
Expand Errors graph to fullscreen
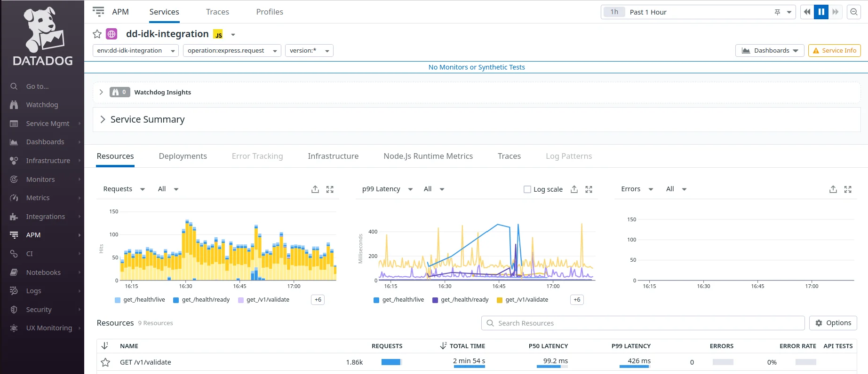tap(848, 189)
